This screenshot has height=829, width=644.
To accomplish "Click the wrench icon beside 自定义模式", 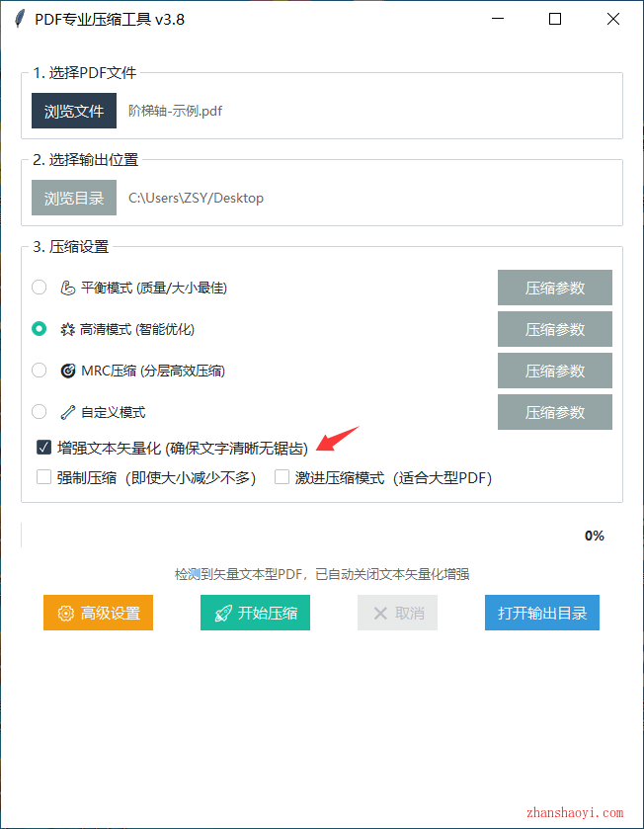I will 67,412.
